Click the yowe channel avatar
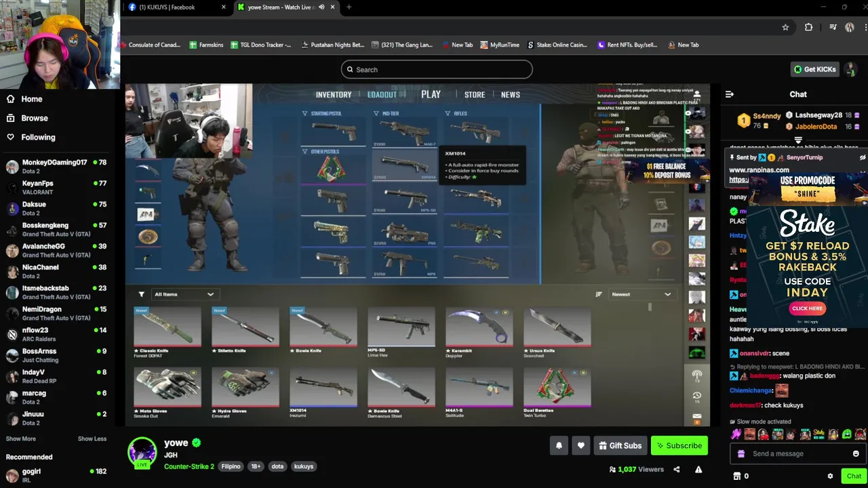Image resolution: width=868 pixels, height=488 pixels. (142, 451)
